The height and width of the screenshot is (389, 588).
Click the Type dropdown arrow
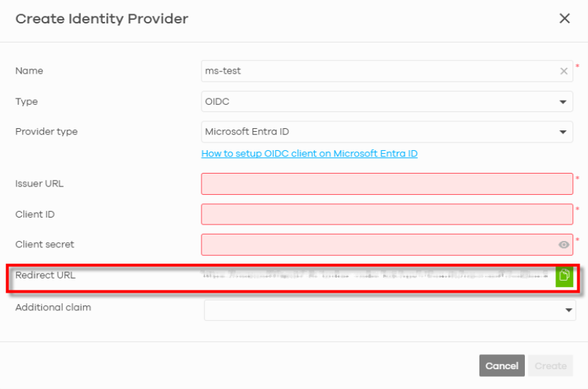coord(562,102)
